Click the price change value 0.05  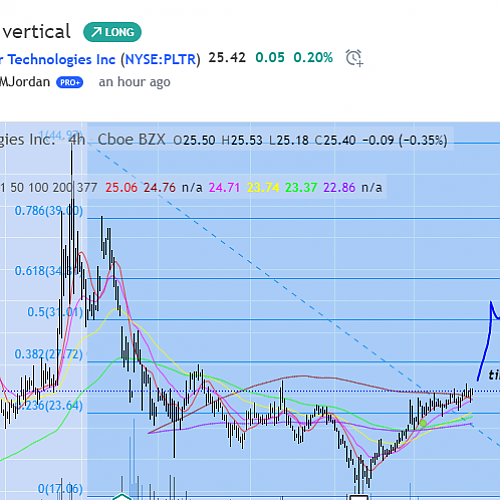click(x=270, y=58)
